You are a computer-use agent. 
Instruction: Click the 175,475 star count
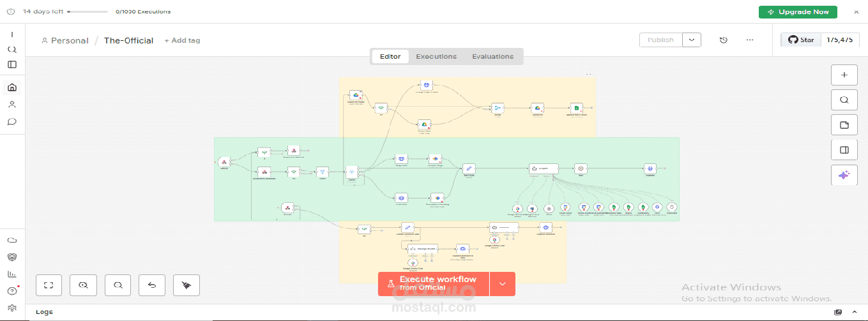pos(839,40)
